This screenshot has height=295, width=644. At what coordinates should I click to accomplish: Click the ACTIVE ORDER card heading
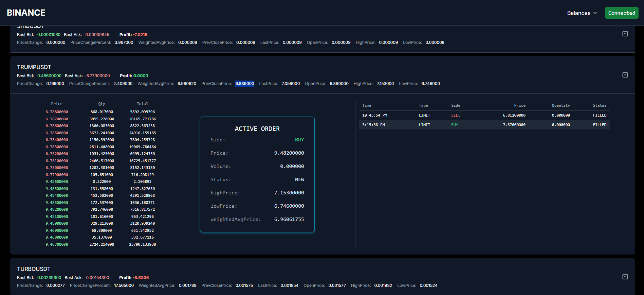257,129
